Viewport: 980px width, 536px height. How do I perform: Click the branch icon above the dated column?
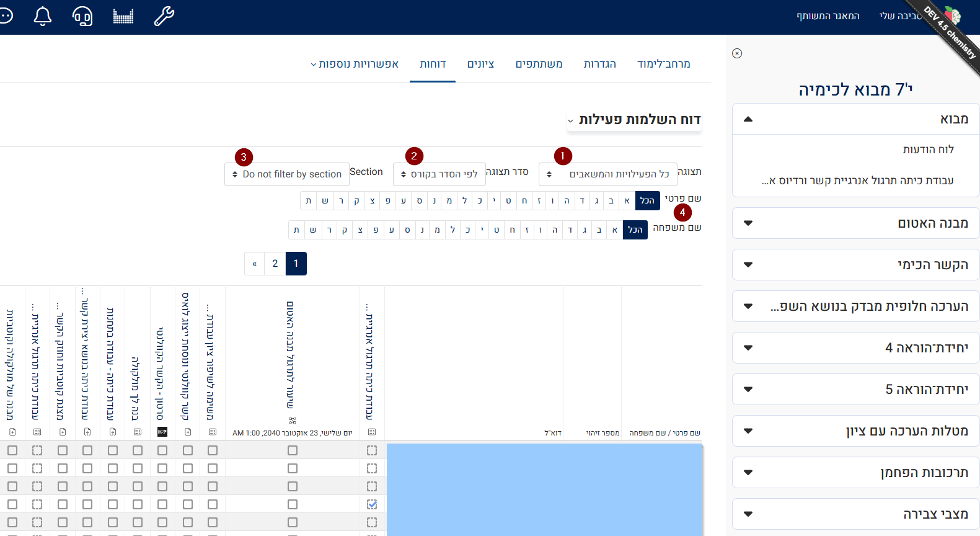point(293,421)
